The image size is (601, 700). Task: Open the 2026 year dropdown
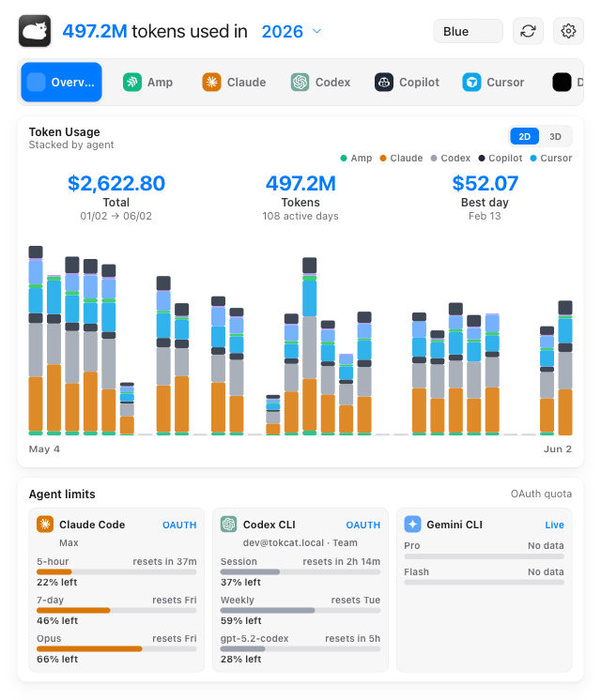(291, 31)
